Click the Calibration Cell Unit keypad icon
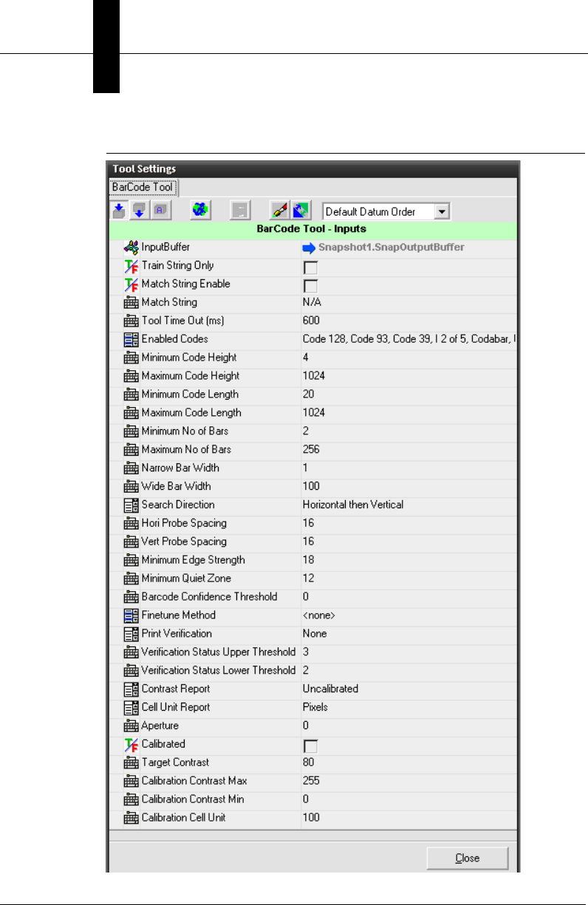The image size is (588, 905). [x=131, y=818]
